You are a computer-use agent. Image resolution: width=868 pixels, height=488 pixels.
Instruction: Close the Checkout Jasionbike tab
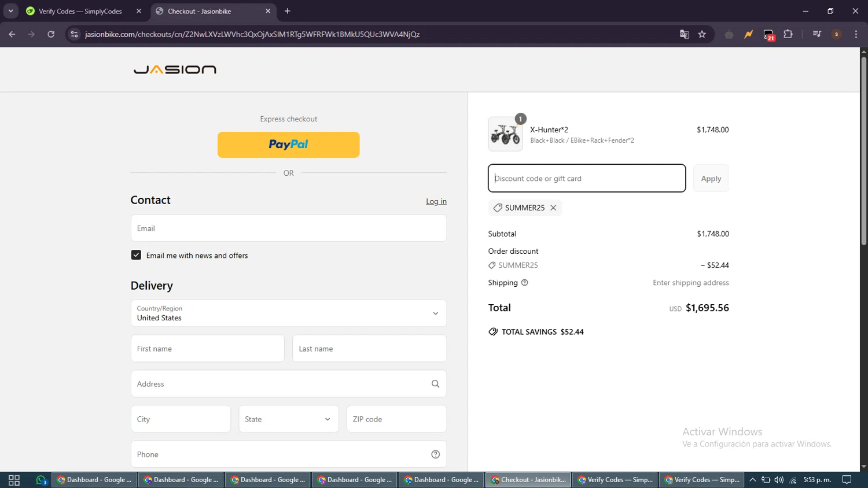click(268, 11)
